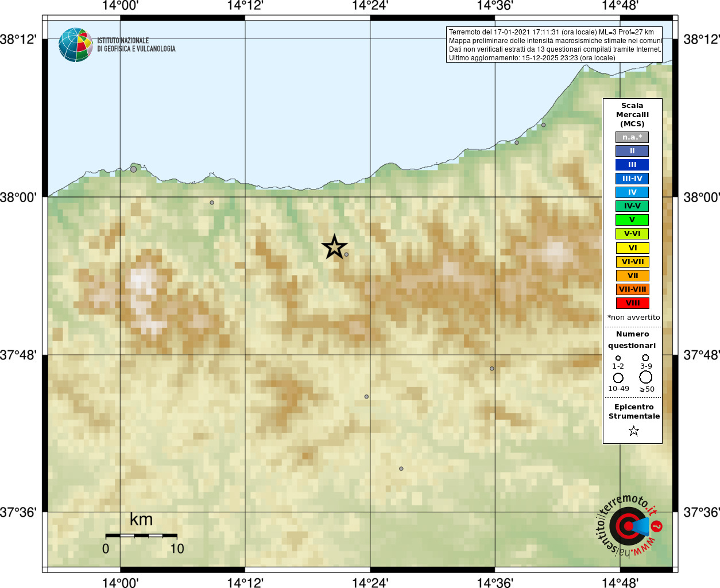Click the orange VII intensity swatch
720x588 pixels.
[632, 276]
